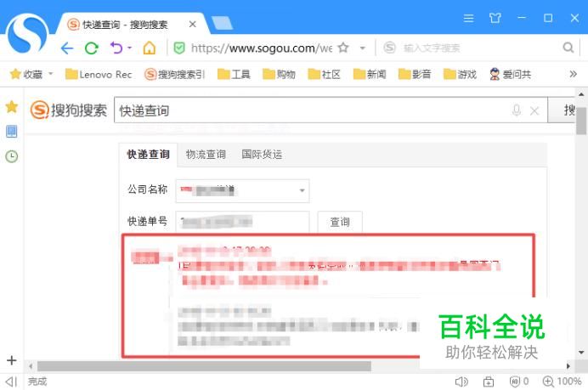This screenshot has width=588, height=390.
Task: Select the 快递查询 widget tab
Action: 148,155
